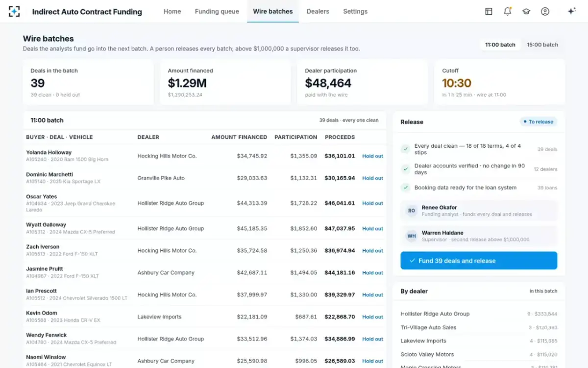Select buyer name Wyatt Galloway
This screenshot has width=588, height=368.
point(46,225)
